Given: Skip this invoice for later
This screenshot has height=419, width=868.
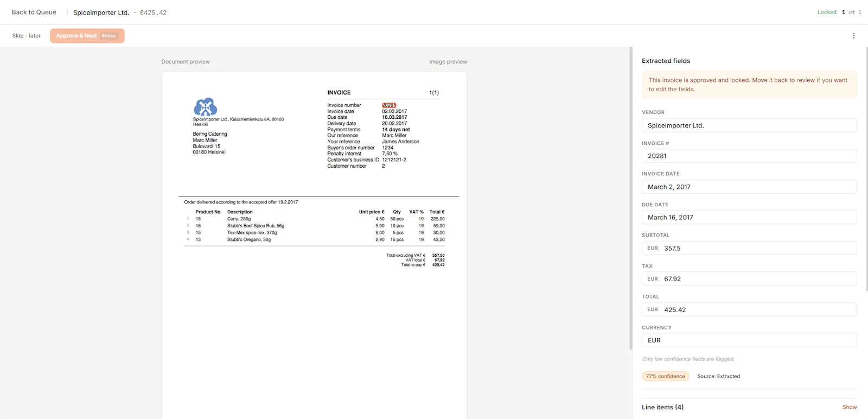Looking at the screenshot, I should pos(27,36).
